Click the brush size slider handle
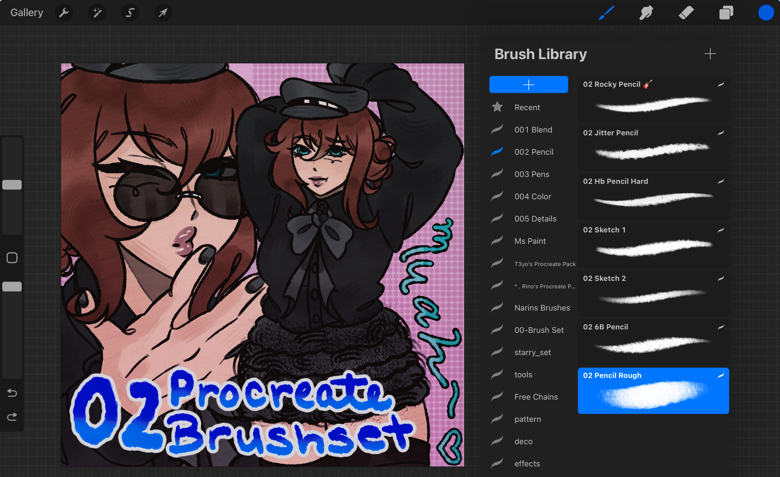The width and height of the screenshot is (780, 477). 12,185
